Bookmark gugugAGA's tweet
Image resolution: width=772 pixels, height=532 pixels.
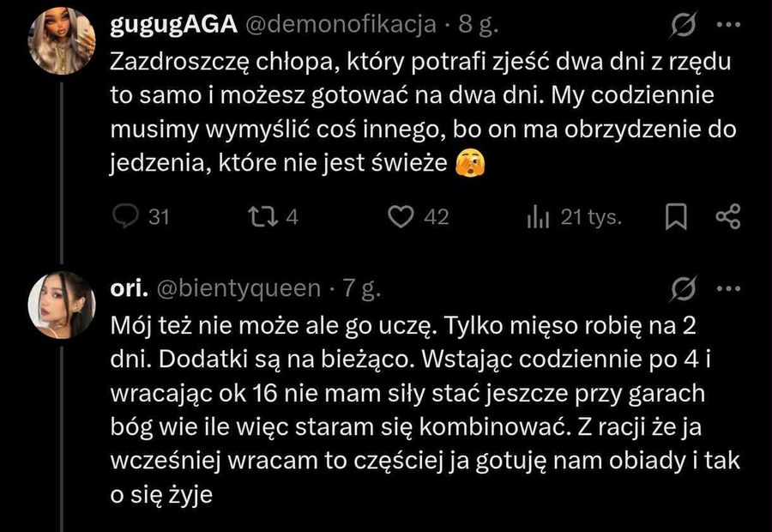pyautogui.click(x=678, y=217)
